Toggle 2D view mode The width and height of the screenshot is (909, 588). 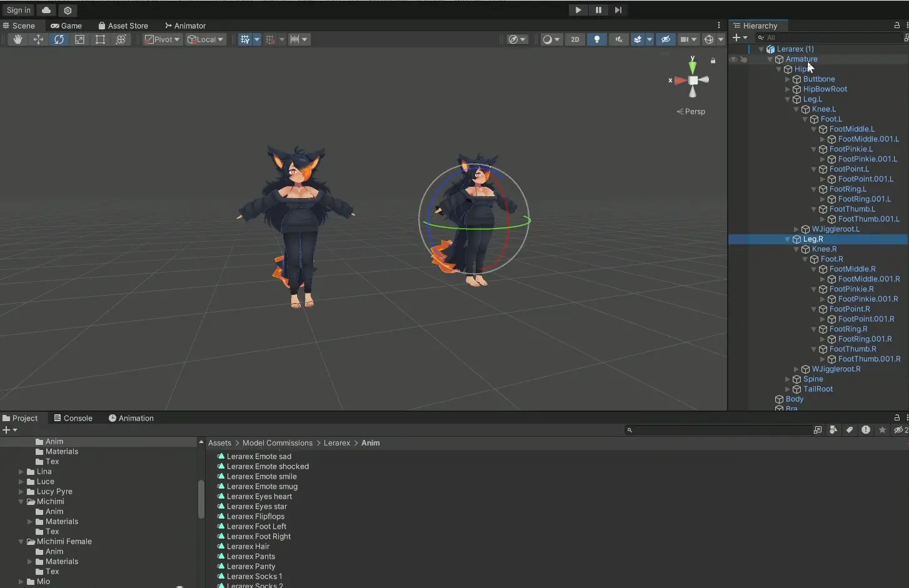tap(575, 39)
